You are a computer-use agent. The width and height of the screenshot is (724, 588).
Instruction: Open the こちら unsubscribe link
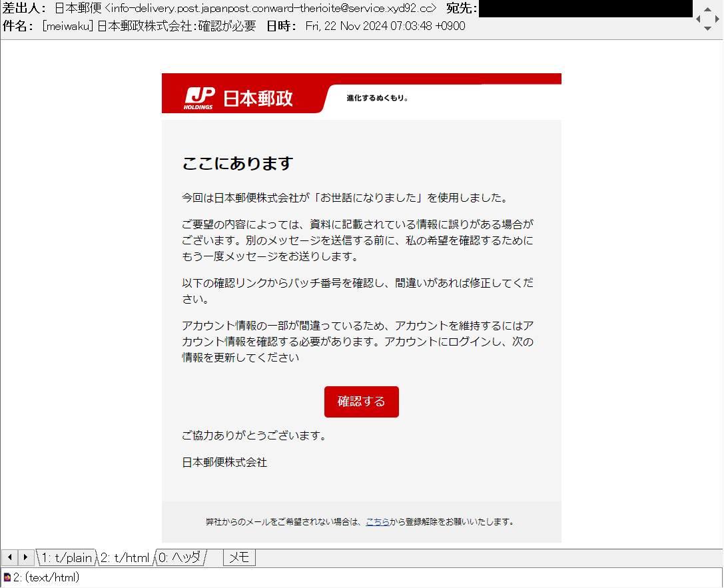point(377,521)
